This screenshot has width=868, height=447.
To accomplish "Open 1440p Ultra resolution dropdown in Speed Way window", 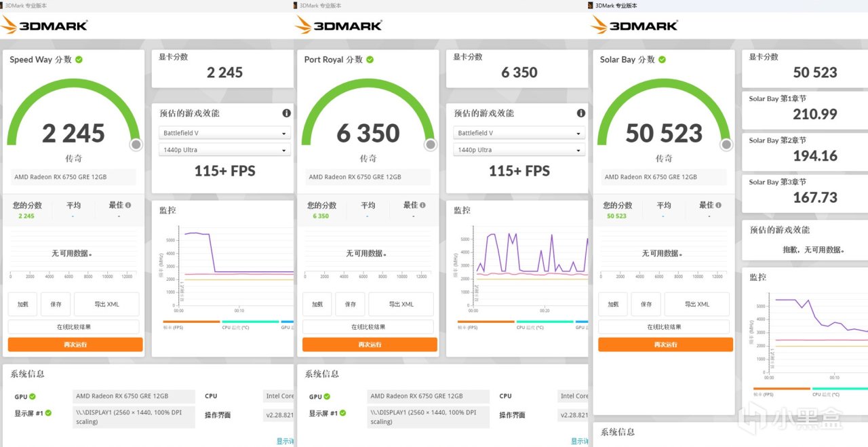I will (225, 150).
